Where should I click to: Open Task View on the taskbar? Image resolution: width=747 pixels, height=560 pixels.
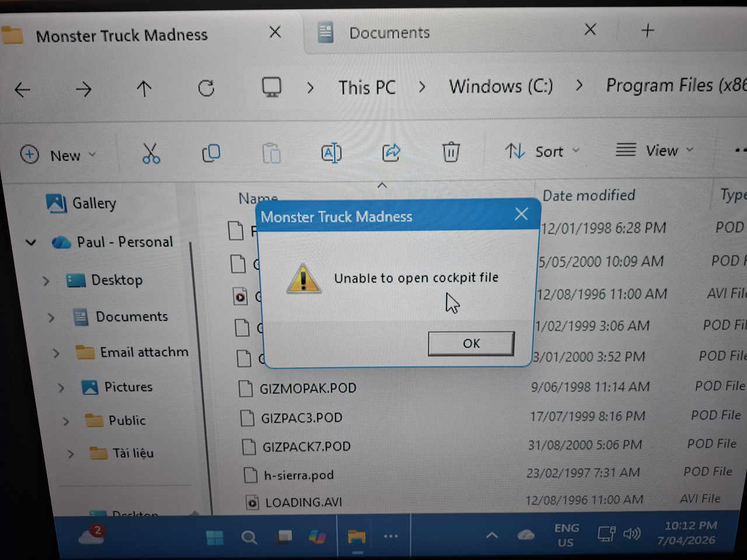pyautogui.click(x=284, y=537)
